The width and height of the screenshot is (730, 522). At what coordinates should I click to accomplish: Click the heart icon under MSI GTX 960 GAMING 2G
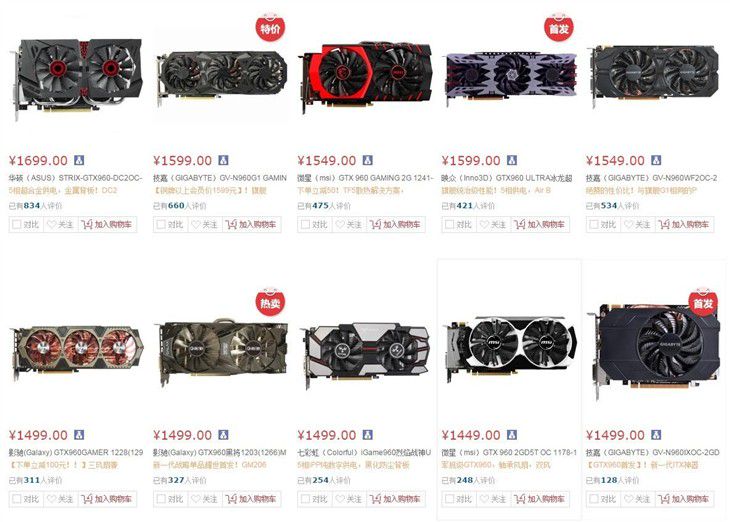click(x=340, y=224)
